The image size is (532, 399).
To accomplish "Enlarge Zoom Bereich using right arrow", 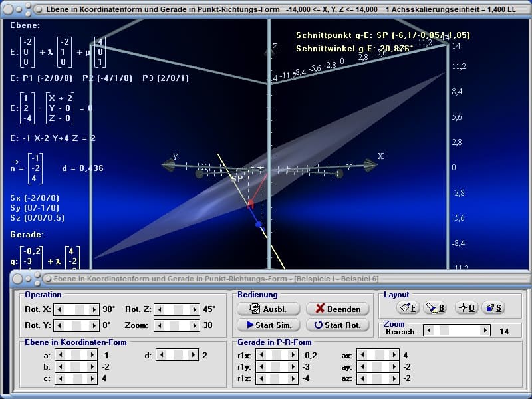I will point(485,330).
